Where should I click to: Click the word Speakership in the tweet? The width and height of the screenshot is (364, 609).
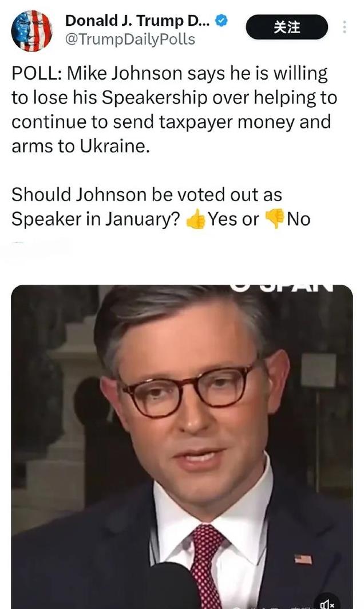point(155,99)
